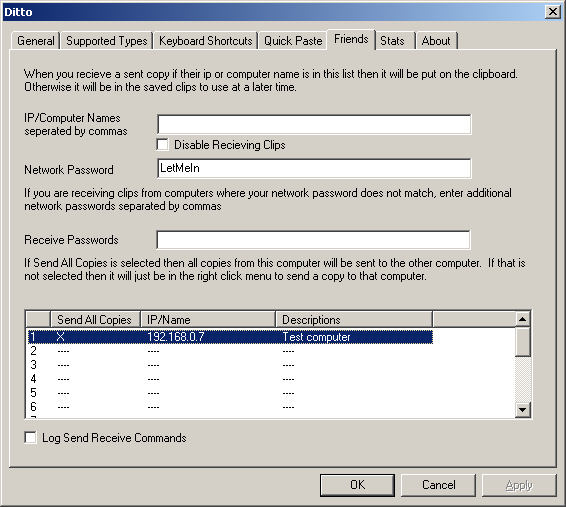
Task: Click the IP/Computer Names input field
Action: (x=314, y=124)
